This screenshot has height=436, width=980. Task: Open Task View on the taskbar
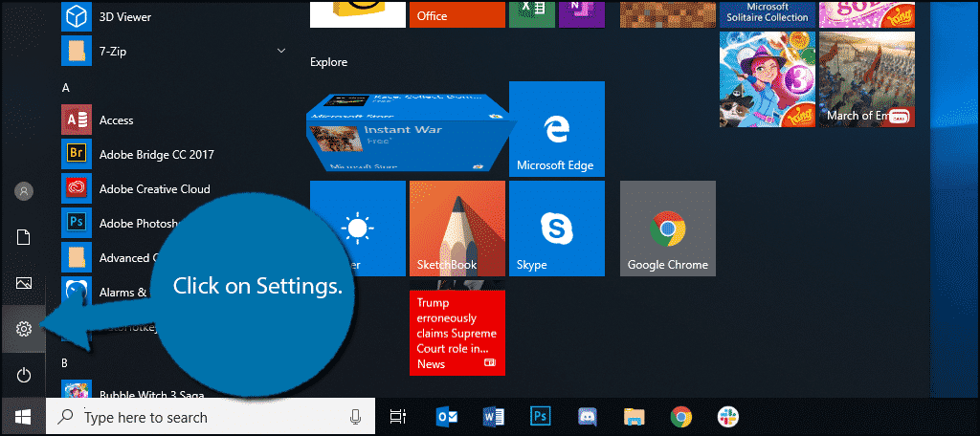[396, 417]
